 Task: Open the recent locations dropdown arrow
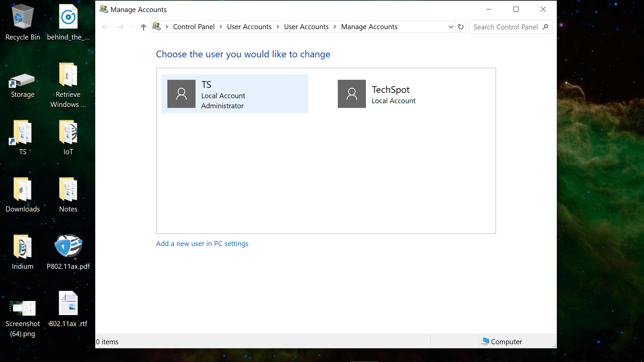point(132,27)
